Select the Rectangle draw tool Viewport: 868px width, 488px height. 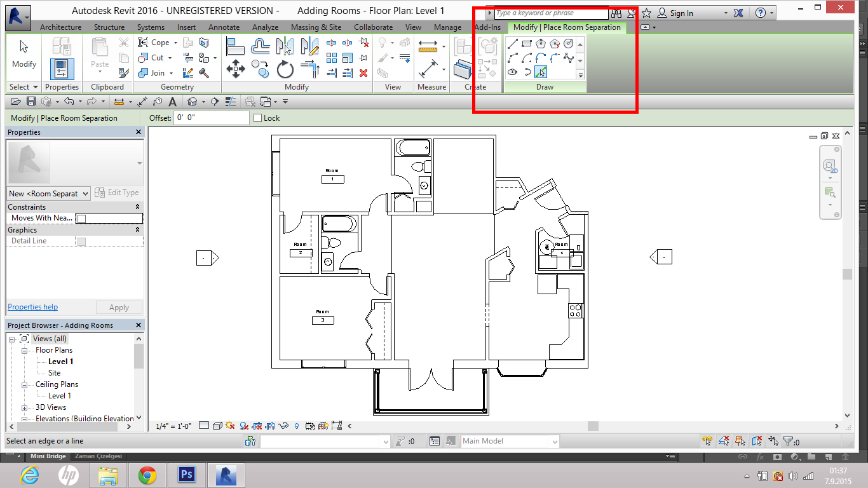pos(527,44)
